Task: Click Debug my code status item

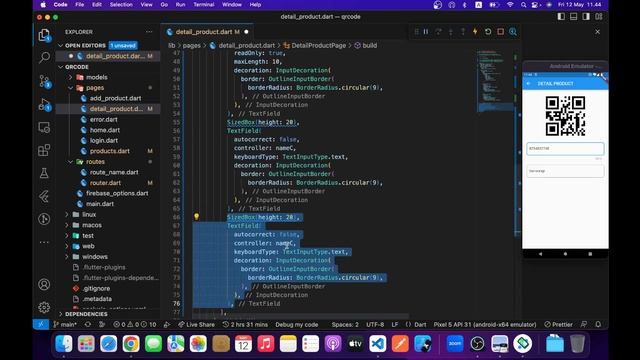Action: pyautogui.click(x=296, y=324)
